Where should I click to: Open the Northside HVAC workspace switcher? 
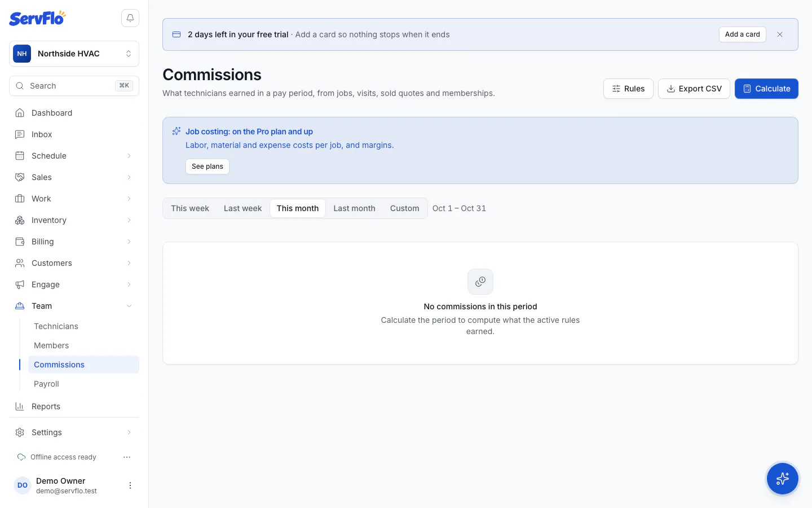(74, 54)
